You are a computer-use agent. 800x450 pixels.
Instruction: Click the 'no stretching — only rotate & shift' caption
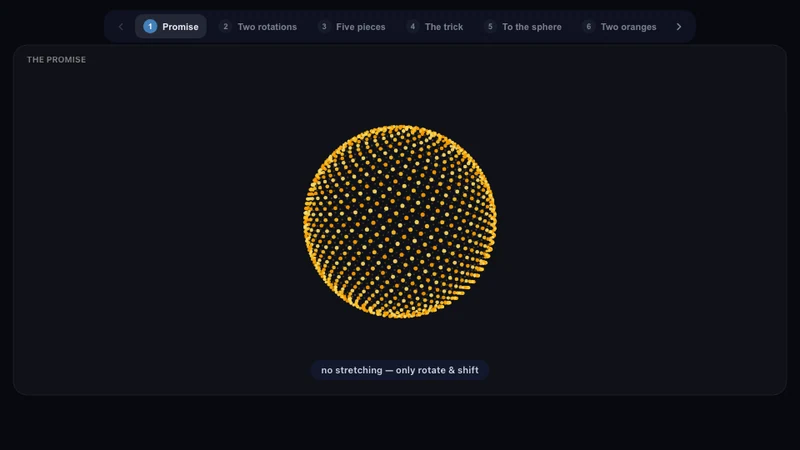399,370
